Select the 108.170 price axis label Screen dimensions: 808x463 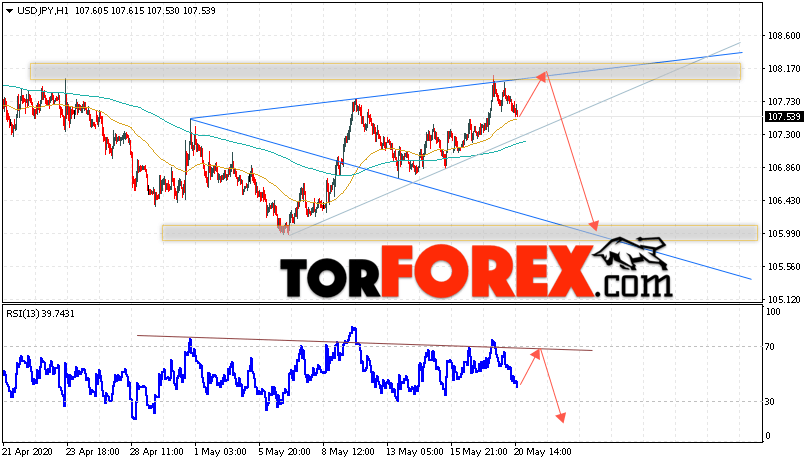point(784,69)
